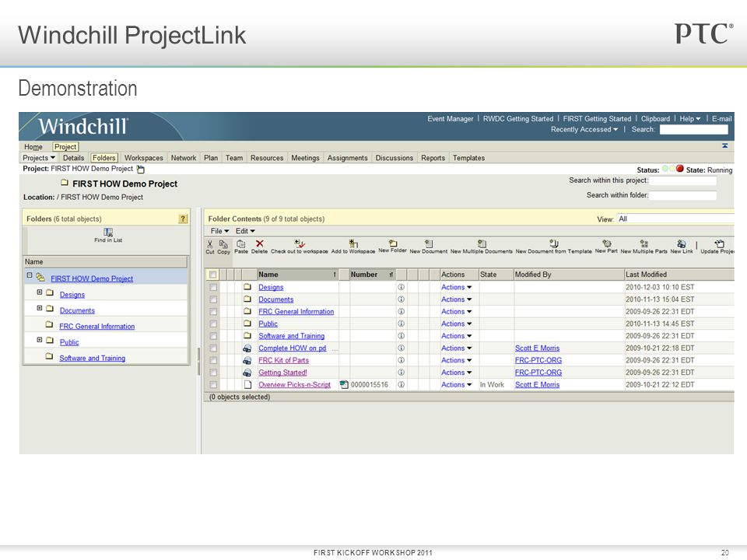Open the Discussions tab
Image resolution: width=747 pixels, height=560 pixels.
(394, 158)
